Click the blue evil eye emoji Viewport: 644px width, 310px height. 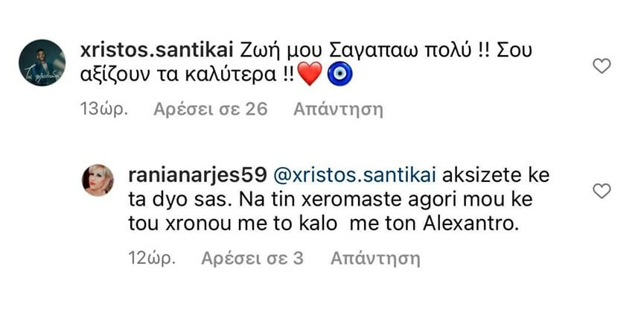[x=339, y=76]
